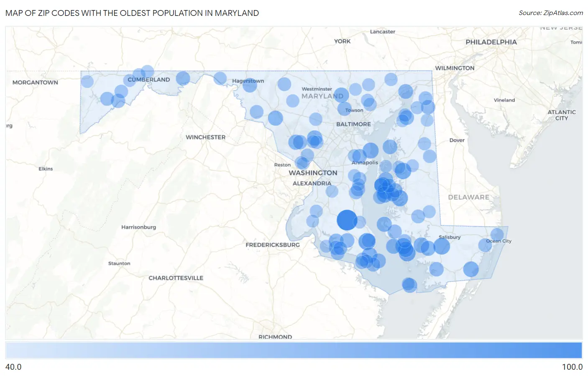This screenshot has height=376, width=588.
Task: Click the YORK map label
Action: point(342,41)
